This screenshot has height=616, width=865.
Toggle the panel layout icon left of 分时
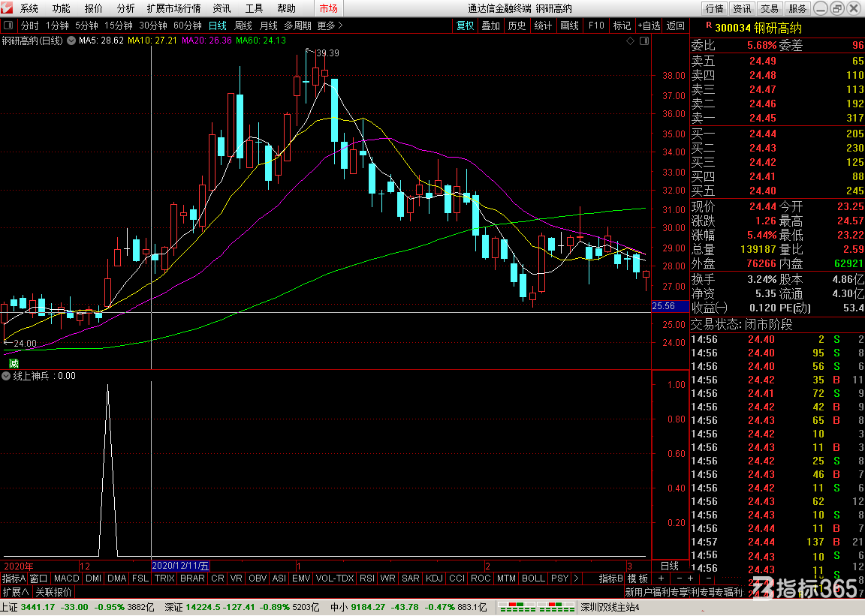coord(8,26)
